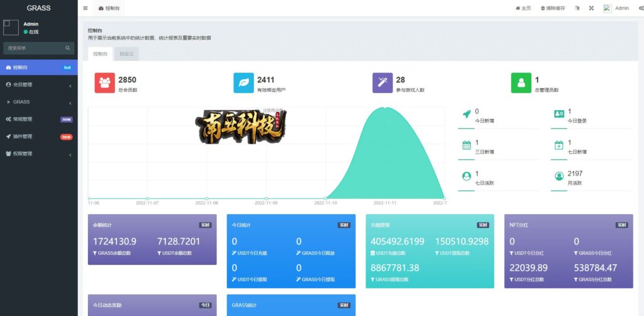Click the 150510.9298 USDT withdrawal total
The height and width of the screenshot is (316, 644).
[x=462, y=242]
